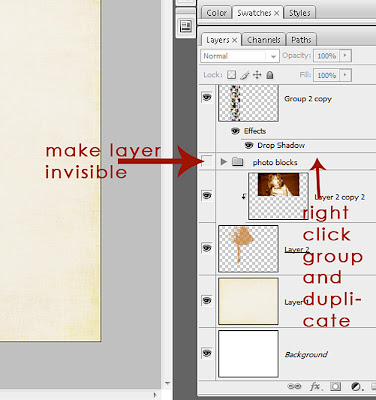Toggle lock image pixels brush icon

coord(244,75)
